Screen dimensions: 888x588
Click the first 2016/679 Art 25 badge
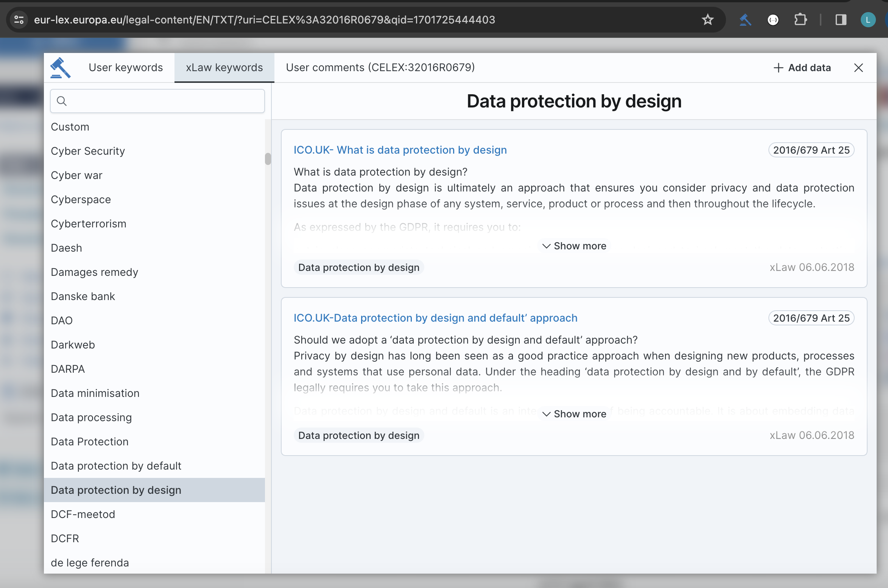pos(811,150)
